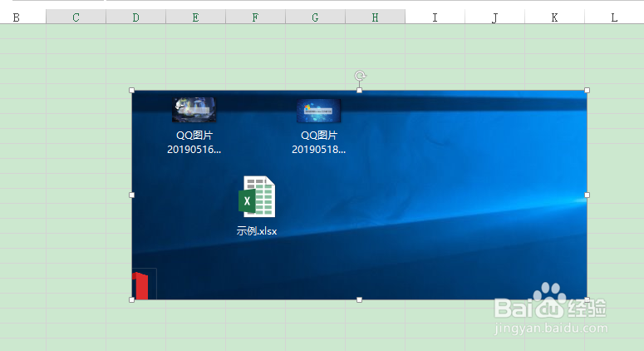Select column G header
This screenshot has height=351, width=644.
coord(316,17)
